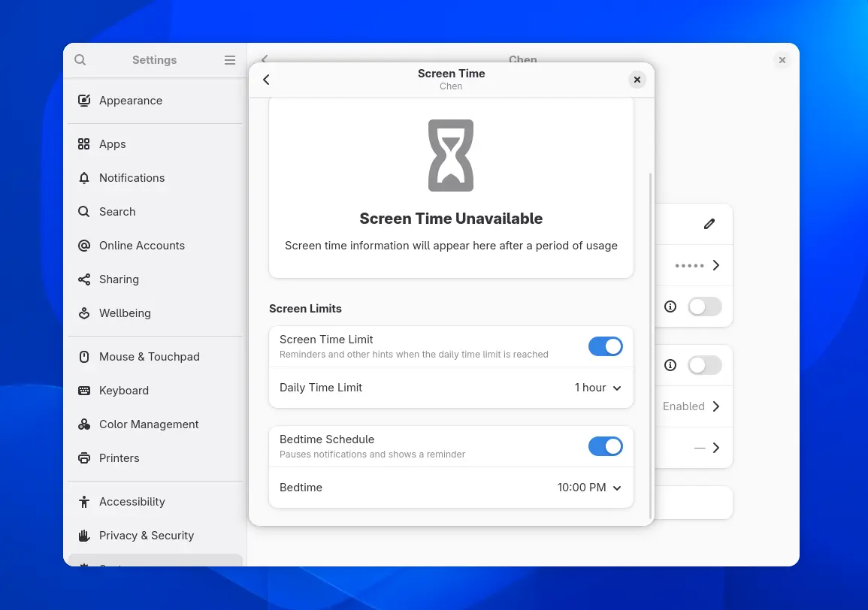868x610 pixels.
Task: Toggle the upper background switch beside info icon
Action: tap(704, 307)
